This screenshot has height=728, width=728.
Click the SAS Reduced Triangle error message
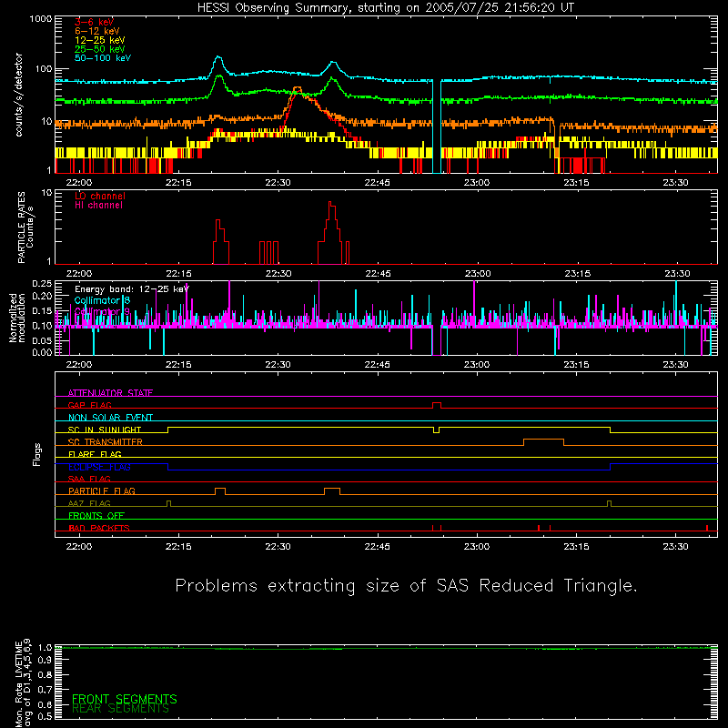(406, 586)
